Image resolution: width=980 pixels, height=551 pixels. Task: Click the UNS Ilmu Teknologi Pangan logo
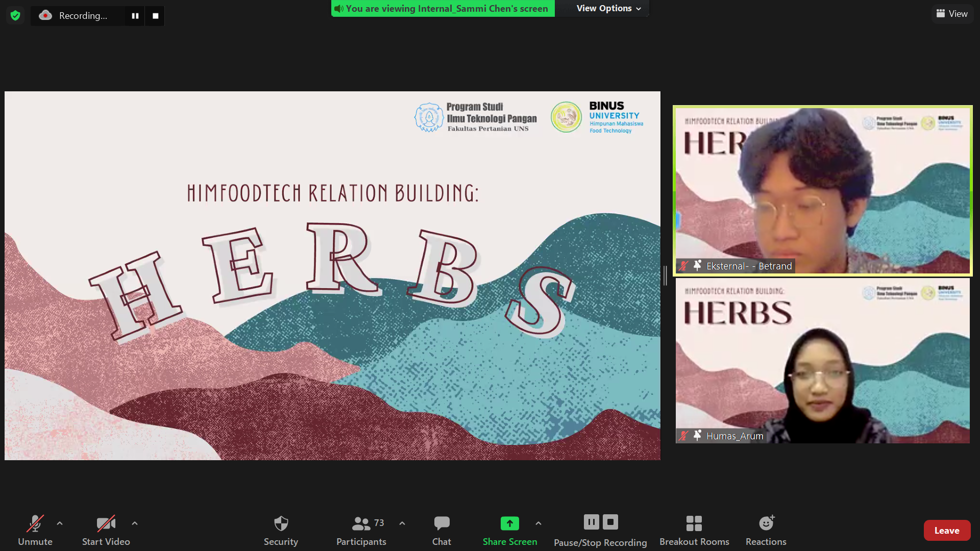click(x=475, y=117)
